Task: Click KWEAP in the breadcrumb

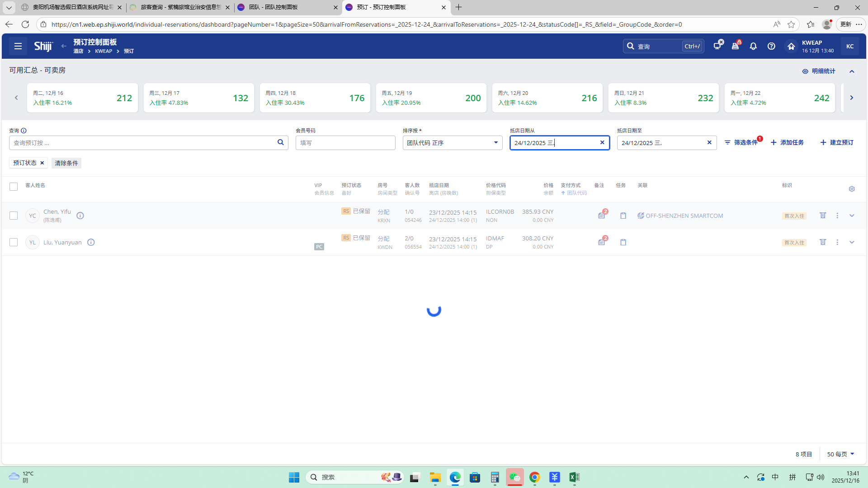Action: click(x=104, y=51)
